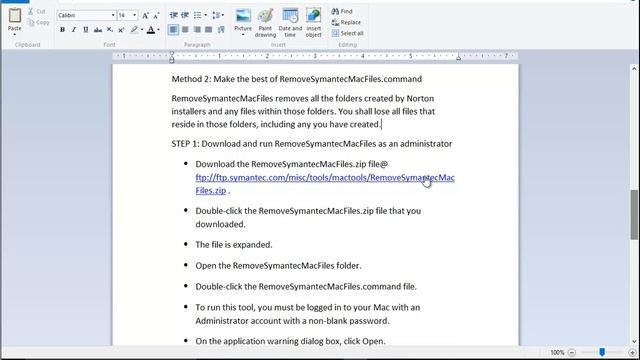Viewport: 640px width, 360px height.
Task: Insert Date and time
Action: (x=290, y=23)
